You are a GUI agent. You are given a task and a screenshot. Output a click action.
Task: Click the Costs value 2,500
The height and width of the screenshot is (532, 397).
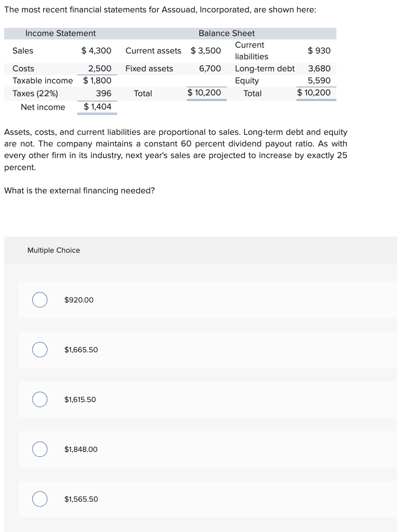coord(100,68)
